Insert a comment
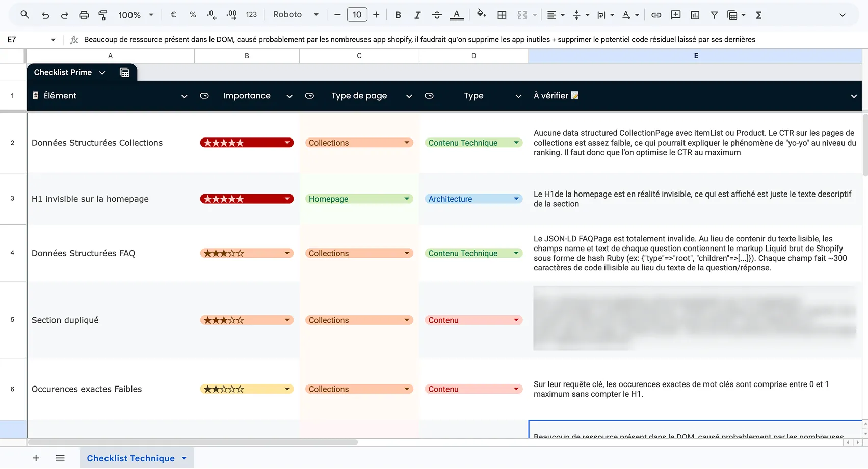Screen dimensions: 868x469 coord(676,15)
